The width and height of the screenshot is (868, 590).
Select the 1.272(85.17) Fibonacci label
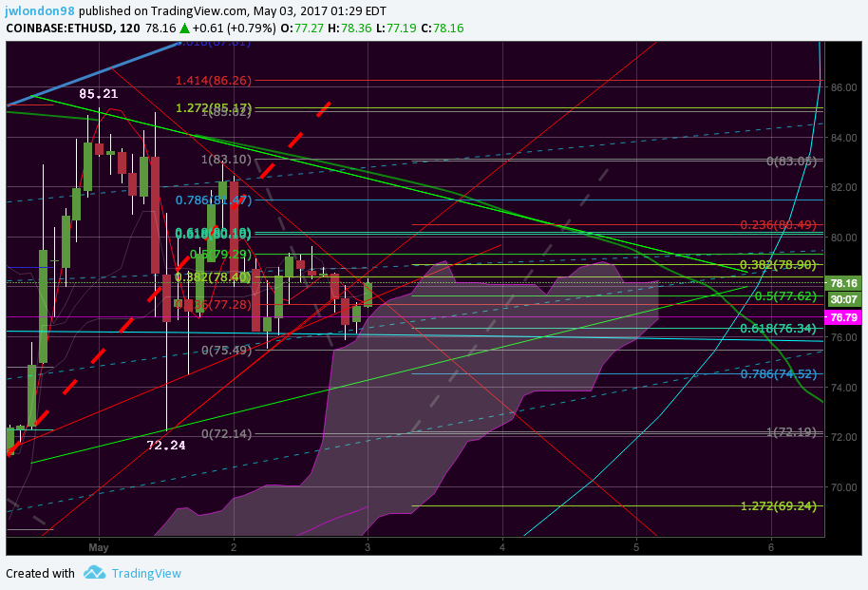coord(214,107)
